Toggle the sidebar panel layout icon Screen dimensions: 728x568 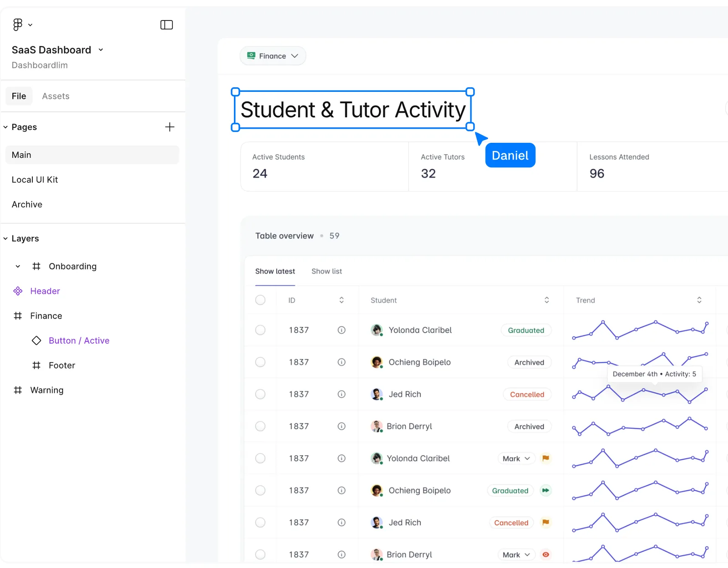point(167,25)
